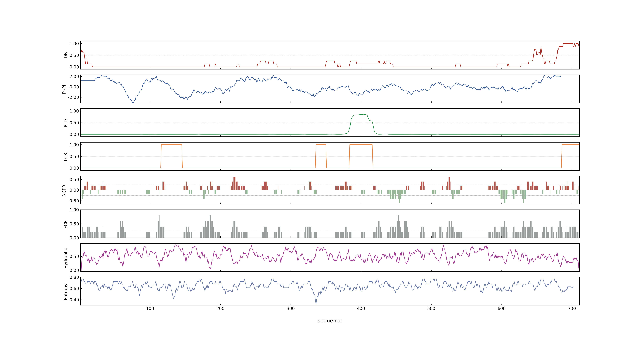Click the -2.00 tick on Pi-Pi axis

pos(73,97)
